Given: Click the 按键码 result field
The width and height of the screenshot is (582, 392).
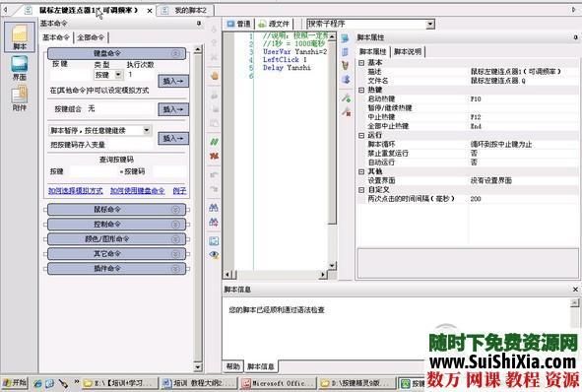Looking at the screenshot, I should (x=169, y=171).
